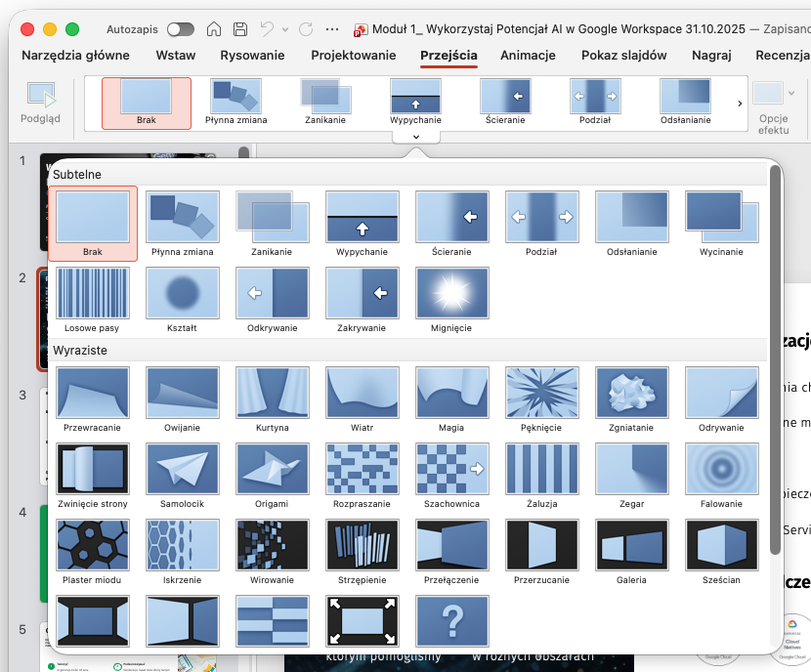Select the Żaluzja blinds transition
This screenshot has height=672, width=811.
[x=541, y=476]
